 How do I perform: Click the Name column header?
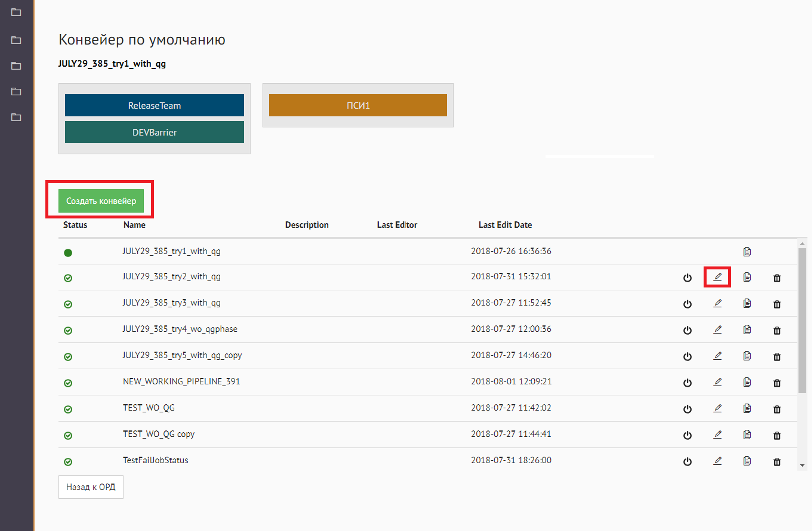[x=134, y=225]
